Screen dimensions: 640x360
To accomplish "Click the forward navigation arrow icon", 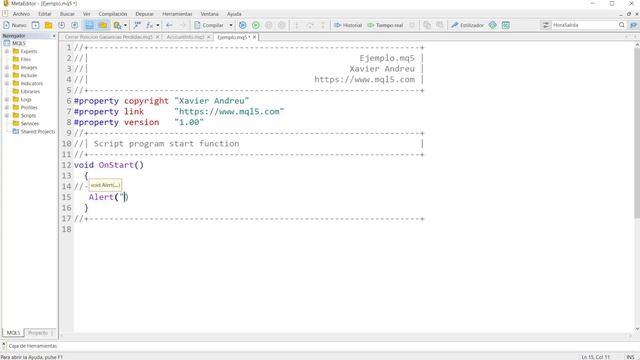I will point(182,25).
